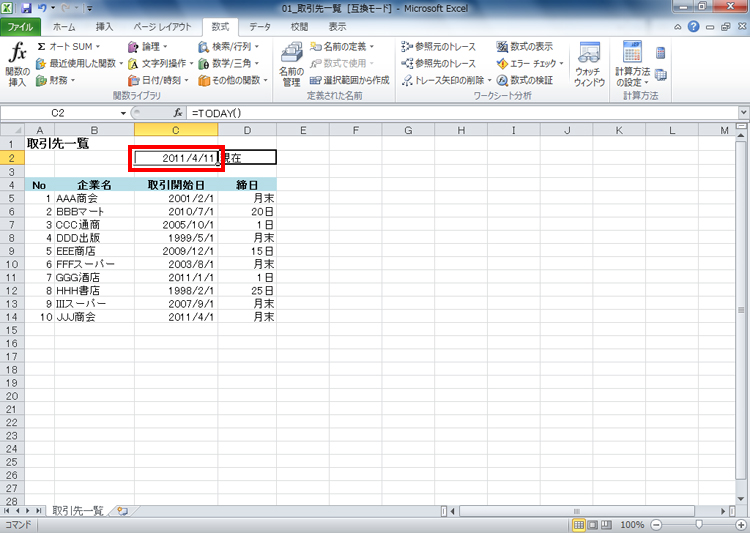Image resolution: width=750 pixels, height=533 pixels.
Task: Click the Name Box showing C2
Action: point(58,113)
